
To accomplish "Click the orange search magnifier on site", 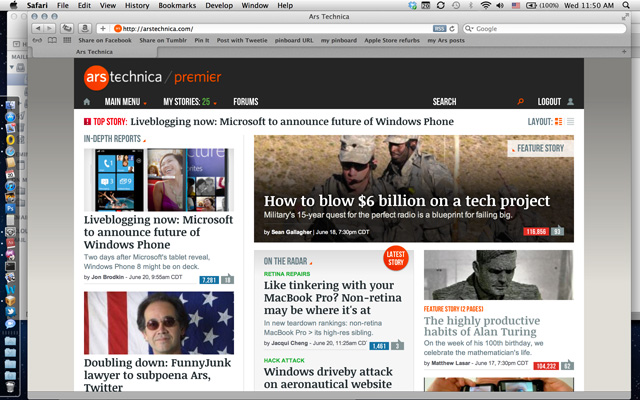I will pyautogui.click(x=520, y=102).
